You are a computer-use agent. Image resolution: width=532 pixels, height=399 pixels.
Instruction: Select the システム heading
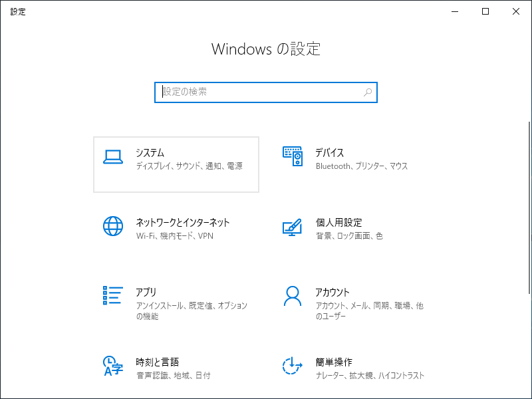click(x=150, y=153)
